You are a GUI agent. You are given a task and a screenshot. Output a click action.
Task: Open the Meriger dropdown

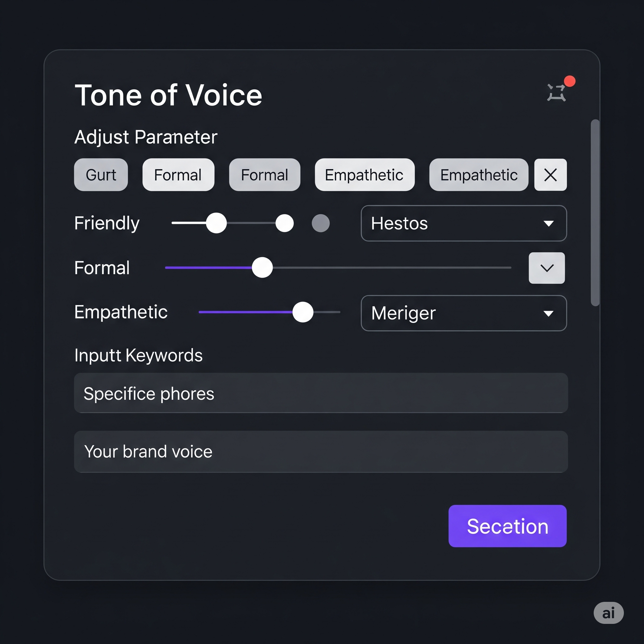463,313
